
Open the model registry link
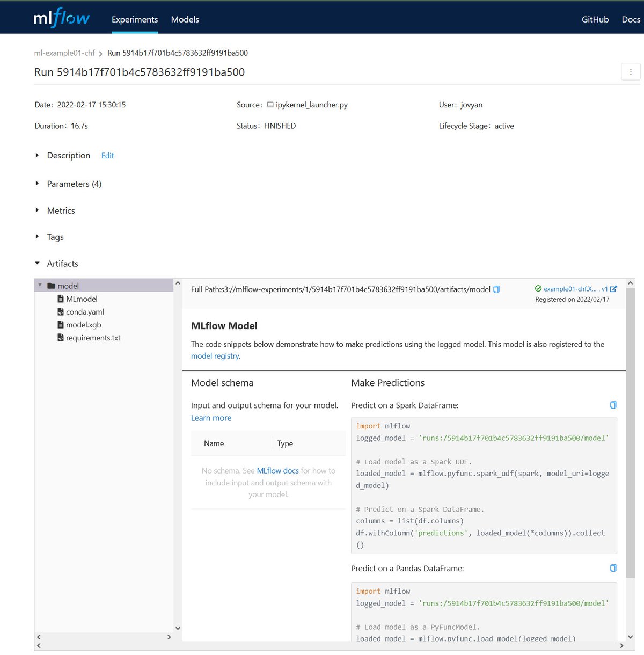tap(215, 356)
